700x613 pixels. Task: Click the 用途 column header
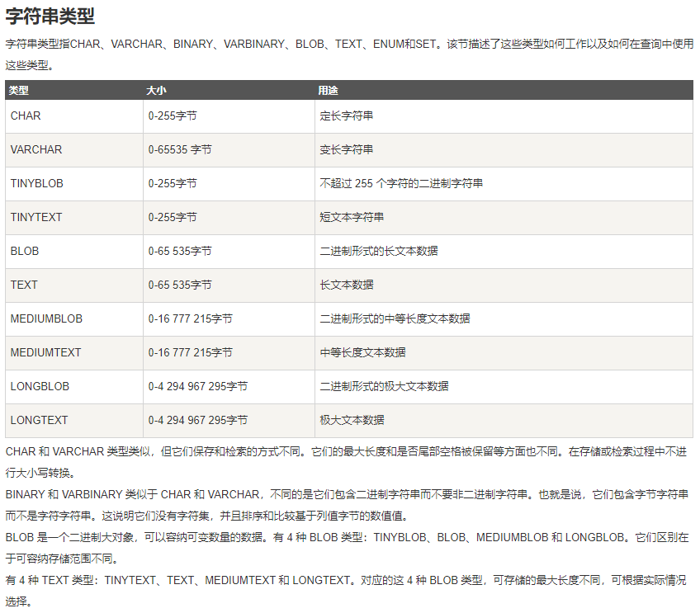point(328,90)
